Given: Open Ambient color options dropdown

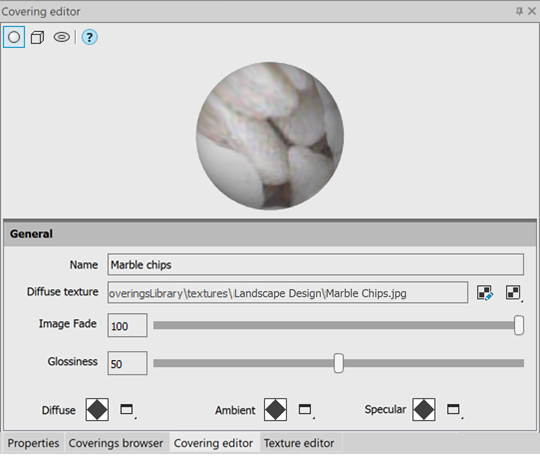Looking at the screenshot, I should 306,410.
